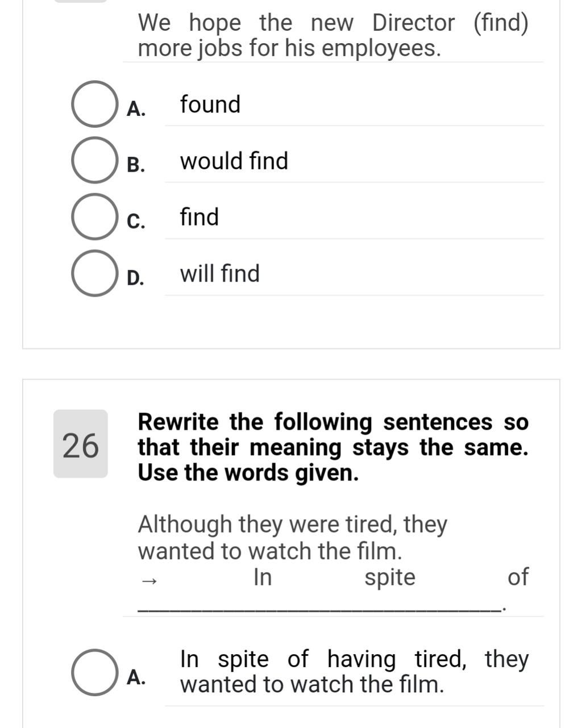Click the answer text "will find"
This screenshot has height=728, width=582.
pyautogui.click(x=220, y=273)
